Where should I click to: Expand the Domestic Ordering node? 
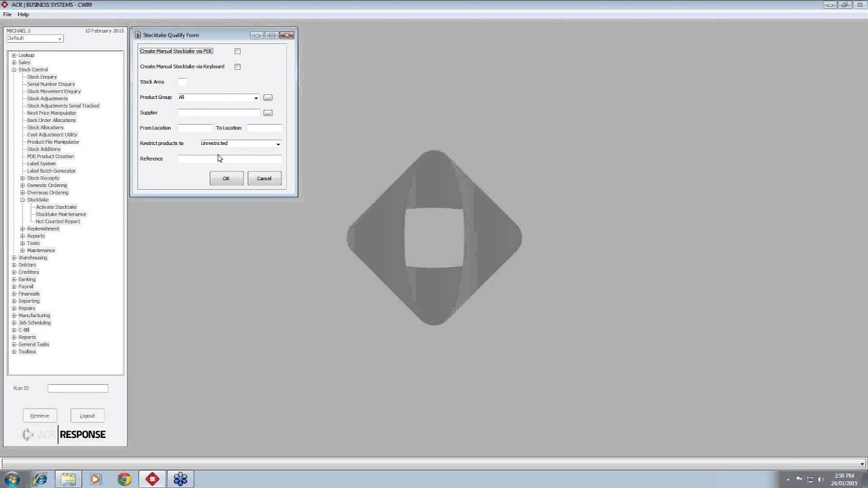[x=22, y=185]
